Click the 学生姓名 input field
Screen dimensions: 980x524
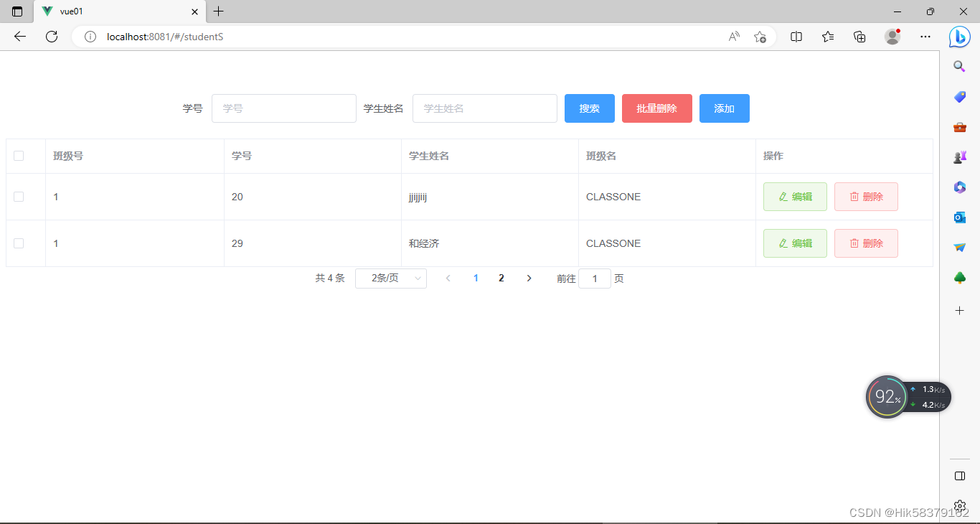coord(484,108)
